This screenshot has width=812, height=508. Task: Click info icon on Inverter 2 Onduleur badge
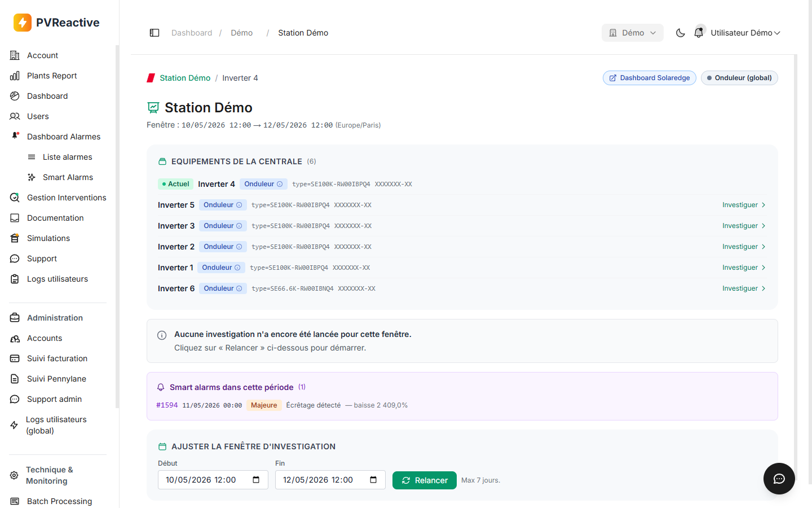pos(239,247)
